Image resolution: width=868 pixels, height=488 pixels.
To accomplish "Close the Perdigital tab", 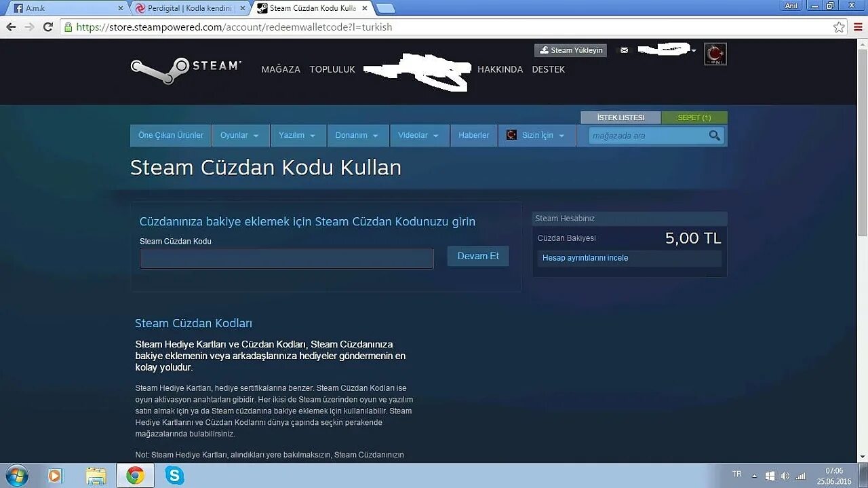I will click(x=242, y=8).
